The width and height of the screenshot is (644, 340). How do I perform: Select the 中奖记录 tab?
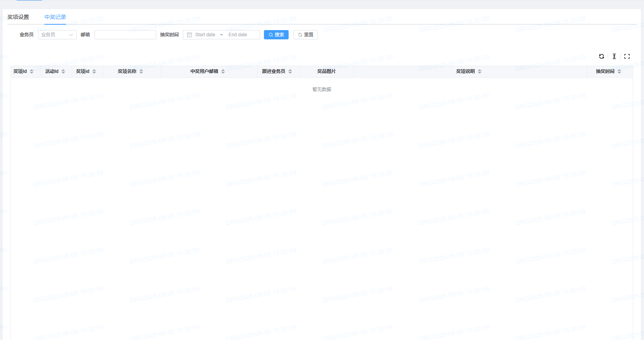[x=55, y=17]
